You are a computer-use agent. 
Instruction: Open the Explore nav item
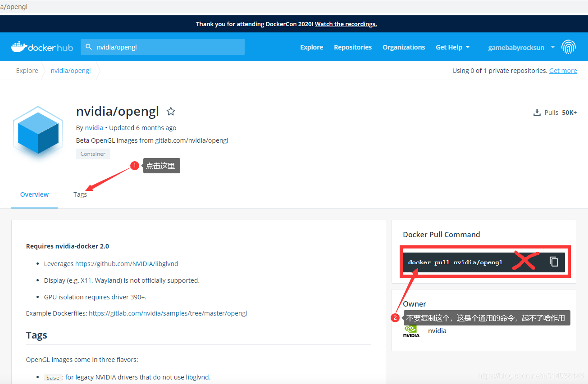pos(312,47)
